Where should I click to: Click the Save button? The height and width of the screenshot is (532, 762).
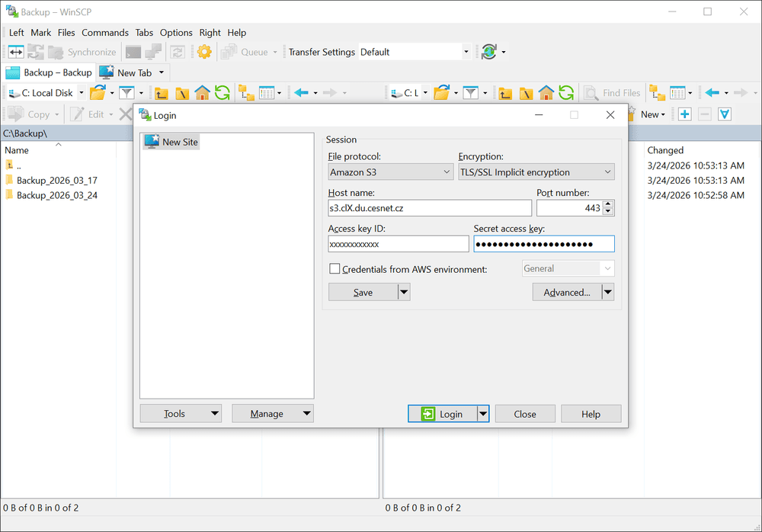click(x=363, y=292)
